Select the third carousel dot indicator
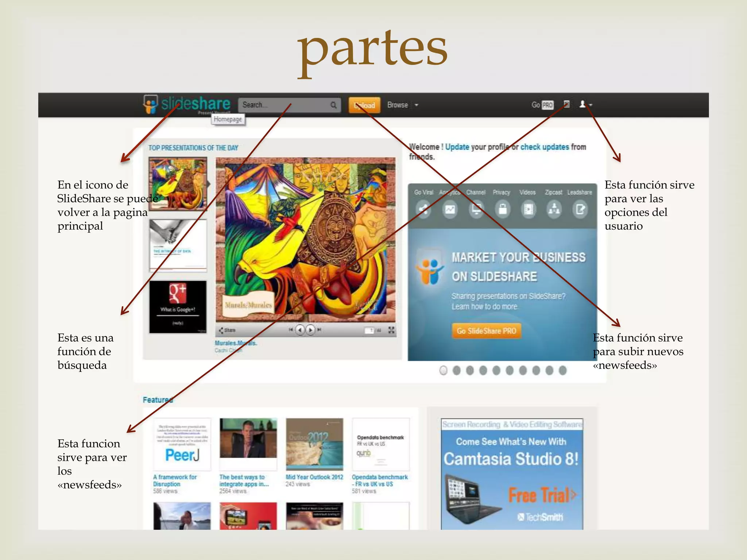The height and width of the screenshot is (560, 747). [470, 370]
